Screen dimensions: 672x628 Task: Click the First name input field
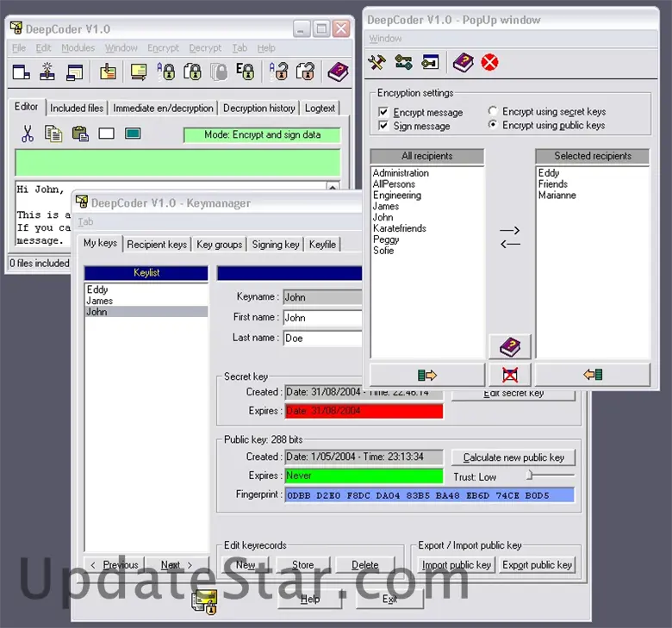(x=322, y=318)
